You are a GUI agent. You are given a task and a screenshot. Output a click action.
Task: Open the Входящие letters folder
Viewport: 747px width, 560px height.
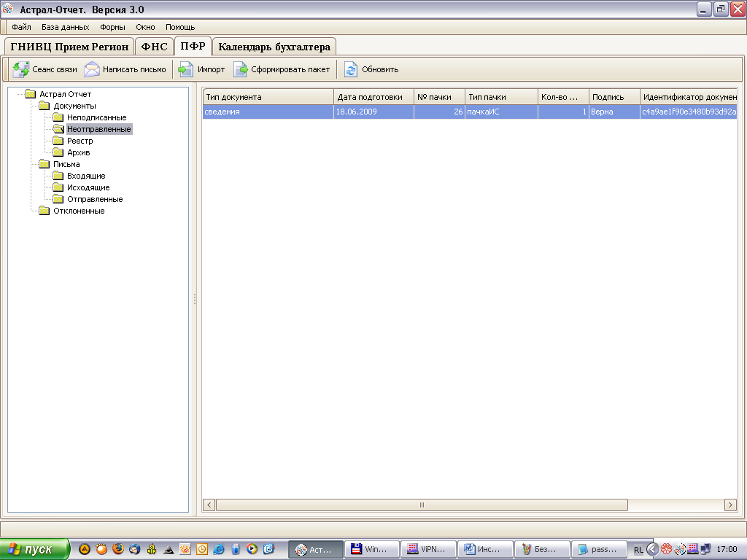click(86, 176)
